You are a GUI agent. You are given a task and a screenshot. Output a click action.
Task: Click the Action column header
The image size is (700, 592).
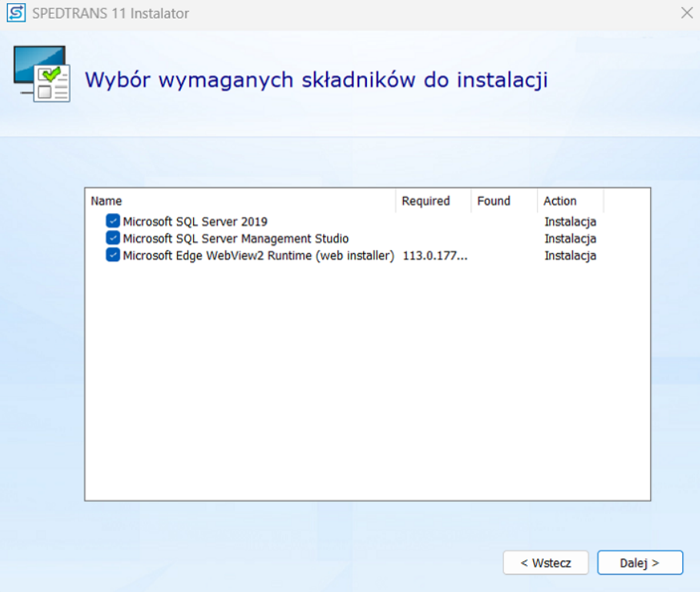click(x=560, y=201)
